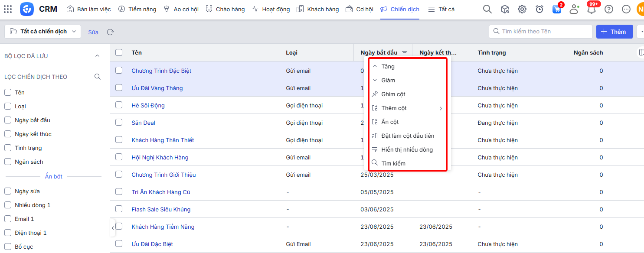The height and width of the screenshot is (253, 644).
Task: Open column filter icon on Ngày bắt đầu
Action: 404,53
